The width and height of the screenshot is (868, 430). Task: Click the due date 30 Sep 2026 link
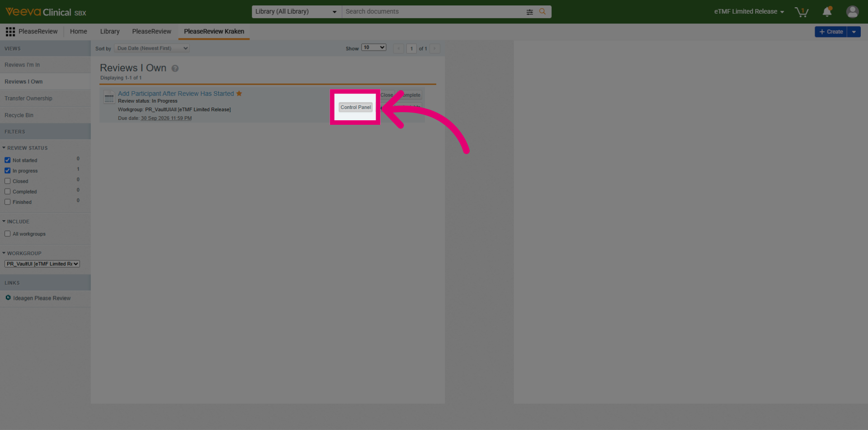[166, 118]
